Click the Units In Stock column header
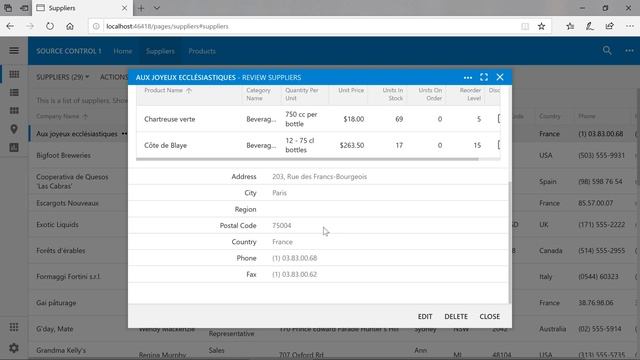640x360 pixels. (392, 94)
